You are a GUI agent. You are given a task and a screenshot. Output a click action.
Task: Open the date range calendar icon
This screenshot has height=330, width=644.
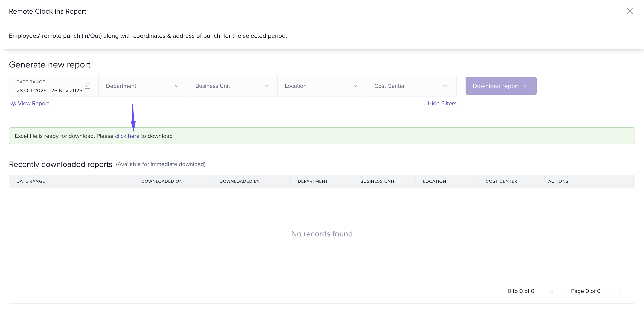[x=87, y=86]
